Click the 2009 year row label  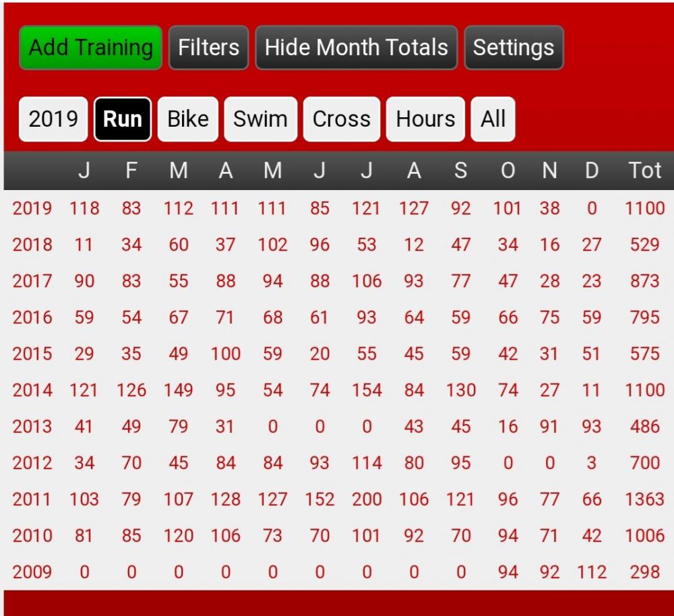[32, 572]
